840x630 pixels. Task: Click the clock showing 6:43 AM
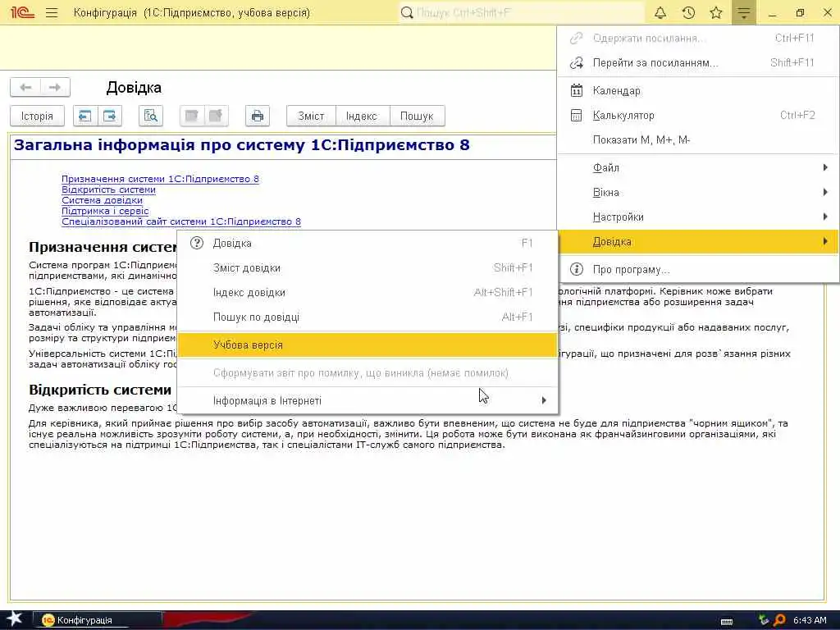pyautogui.click(x=810, y=620)
